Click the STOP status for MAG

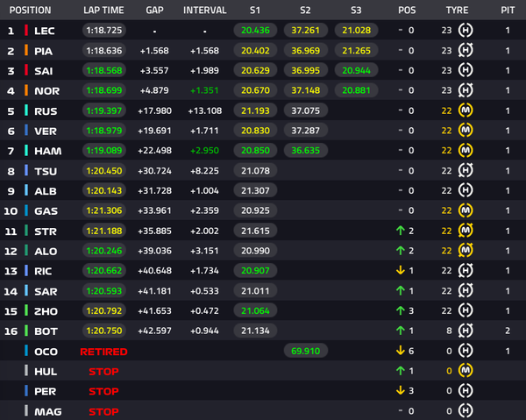coord(103,411)
